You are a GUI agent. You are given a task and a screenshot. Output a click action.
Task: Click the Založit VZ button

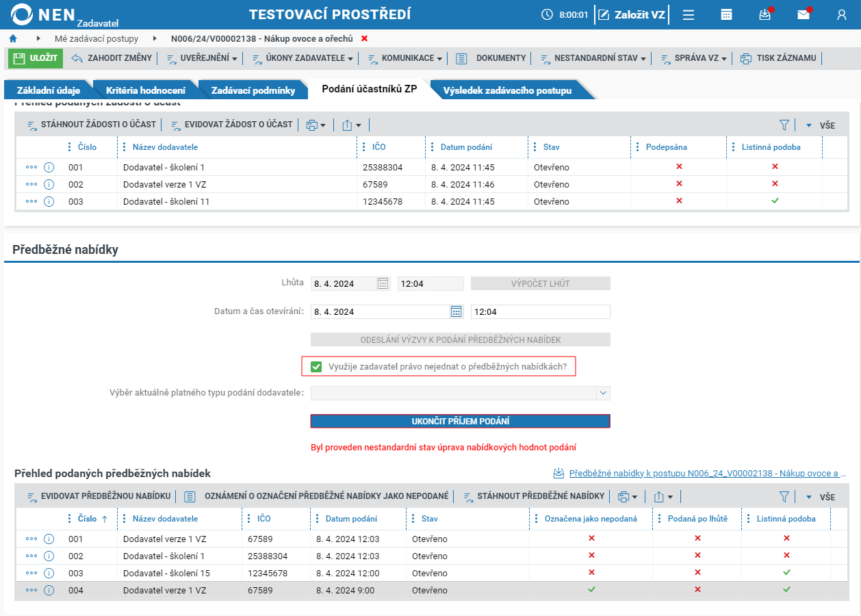[632, 14]
